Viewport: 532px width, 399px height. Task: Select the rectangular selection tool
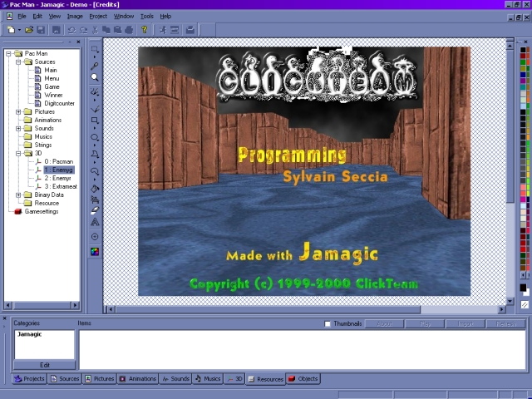coord(96,50)
